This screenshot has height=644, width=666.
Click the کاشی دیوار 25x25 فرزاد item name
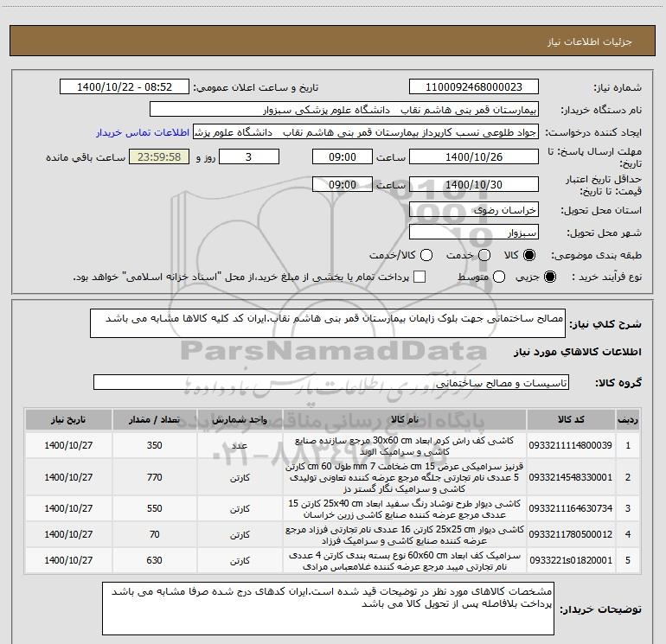[x=405, y=534]
